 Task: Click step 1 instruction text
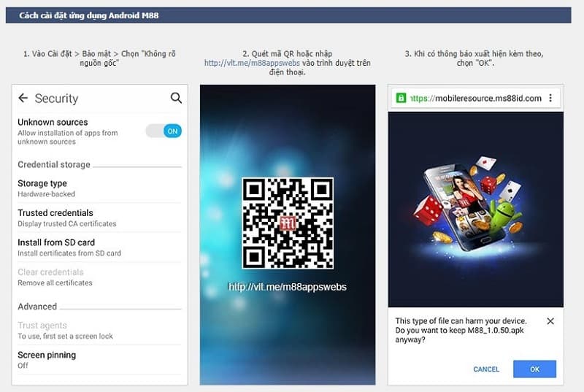tap(99, 58)
